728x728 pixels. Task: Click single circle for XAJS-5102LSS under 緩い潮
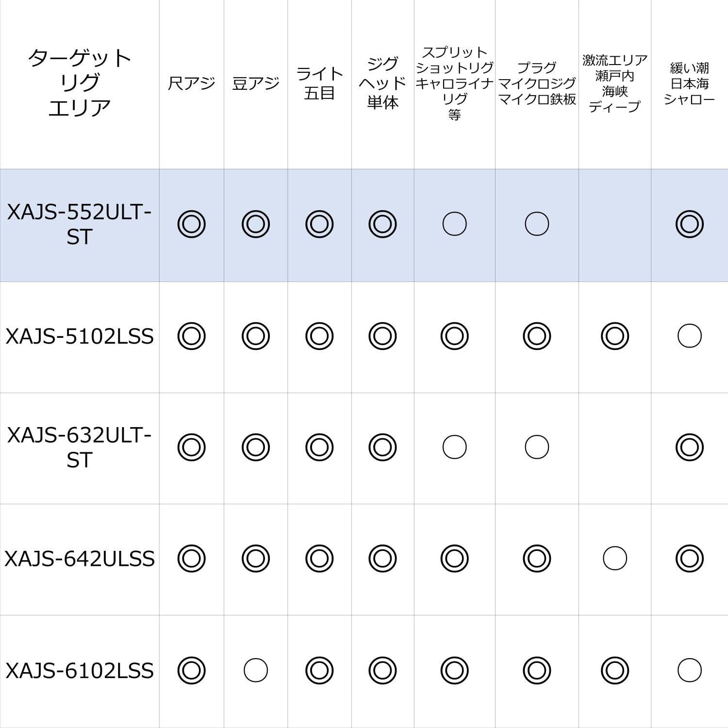(689, 336)
